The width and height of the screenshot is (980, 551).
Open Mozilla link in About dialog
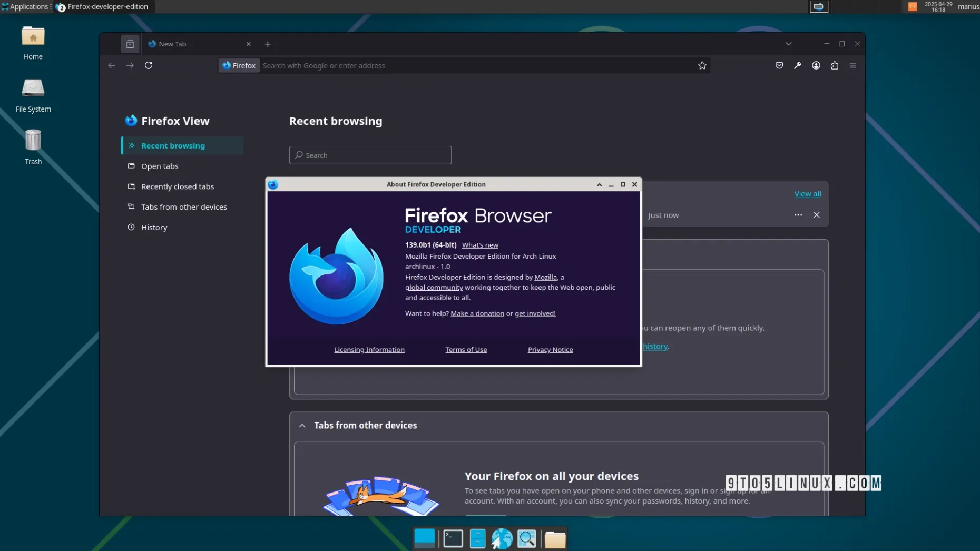545,277
